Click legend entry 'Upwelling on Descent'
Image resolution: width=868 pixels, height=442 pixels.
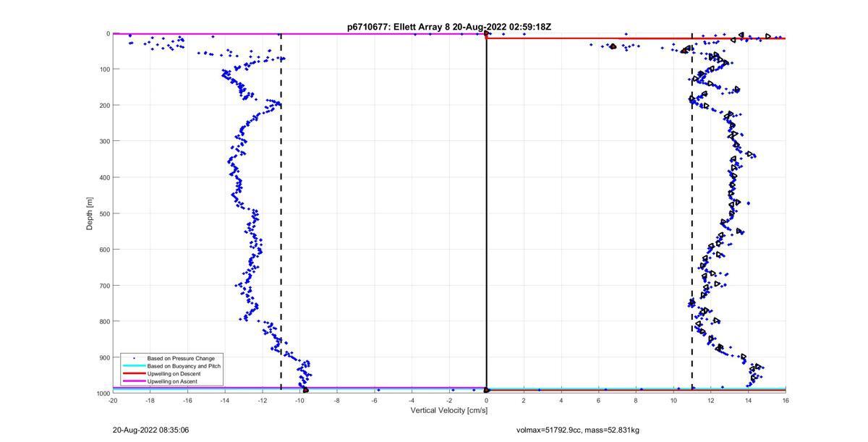[x=174, y=373]
